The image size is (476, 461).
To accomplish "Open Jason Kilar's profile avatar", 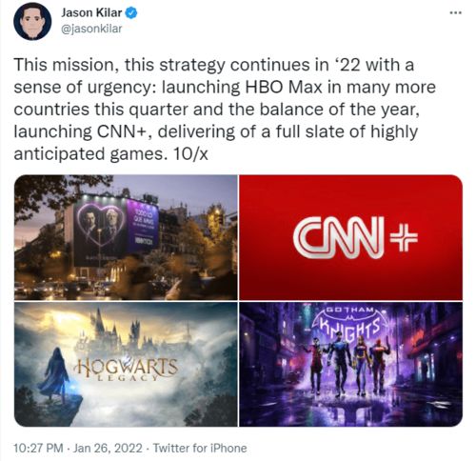I will [32, 21].
